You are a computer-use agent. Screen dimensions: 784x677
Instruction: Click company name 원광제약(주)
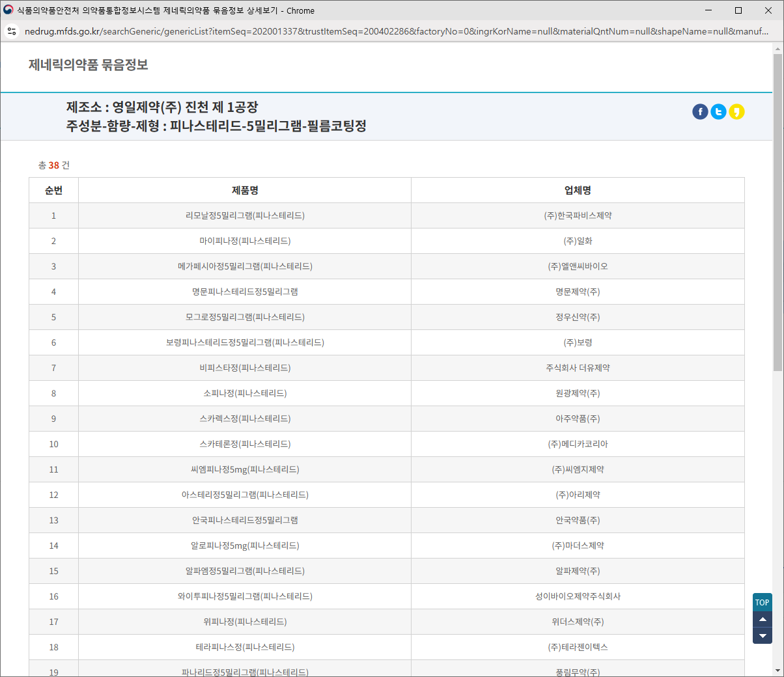[x=578, y=393]
